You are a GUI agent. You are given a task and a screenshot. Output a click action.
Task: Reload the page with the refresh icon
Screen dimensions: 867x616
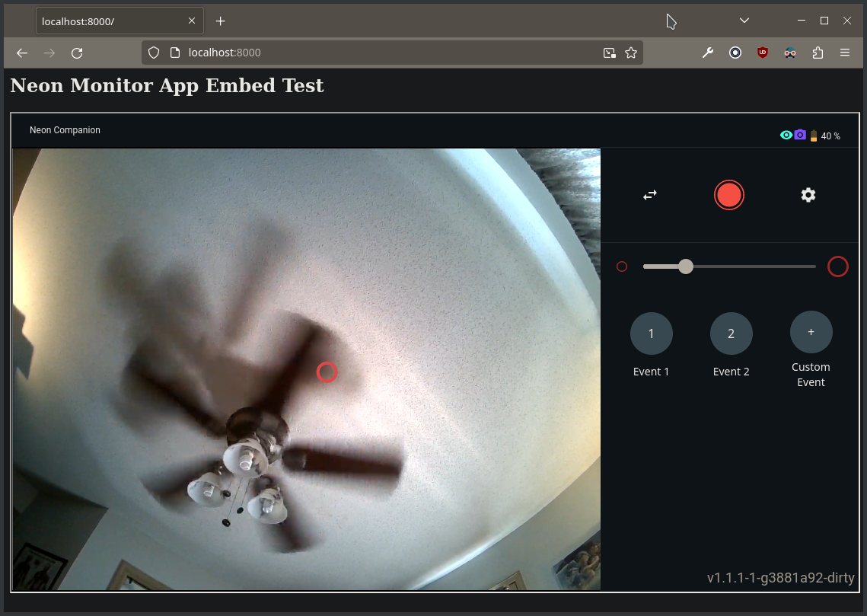(x=77, y=53)
